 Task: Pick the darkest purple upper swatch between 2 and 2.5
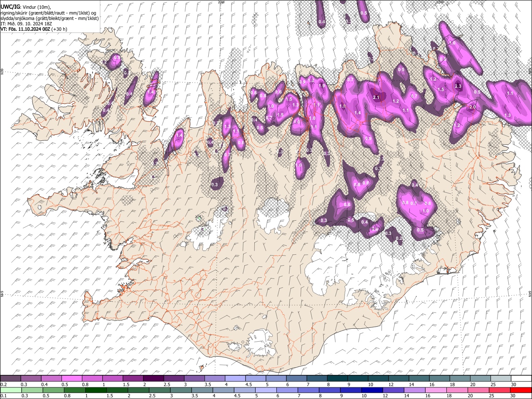pos(153,379)
